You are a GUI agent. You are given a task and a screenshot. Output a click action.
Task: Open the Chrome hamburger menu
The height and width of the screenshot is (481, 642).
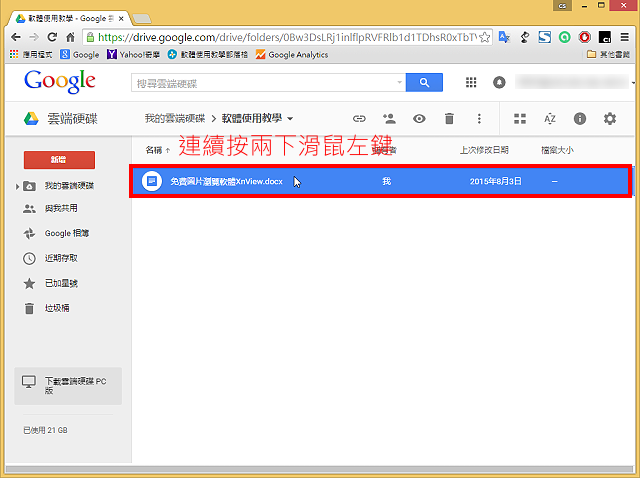pyautogui.click(x=624, y=38)
